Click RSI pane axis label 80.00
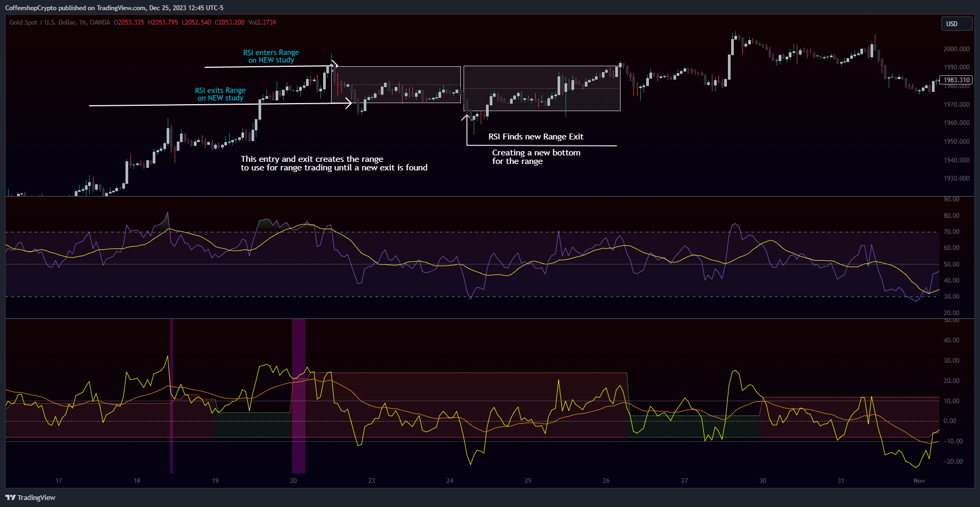 click(x=952, y=216)
